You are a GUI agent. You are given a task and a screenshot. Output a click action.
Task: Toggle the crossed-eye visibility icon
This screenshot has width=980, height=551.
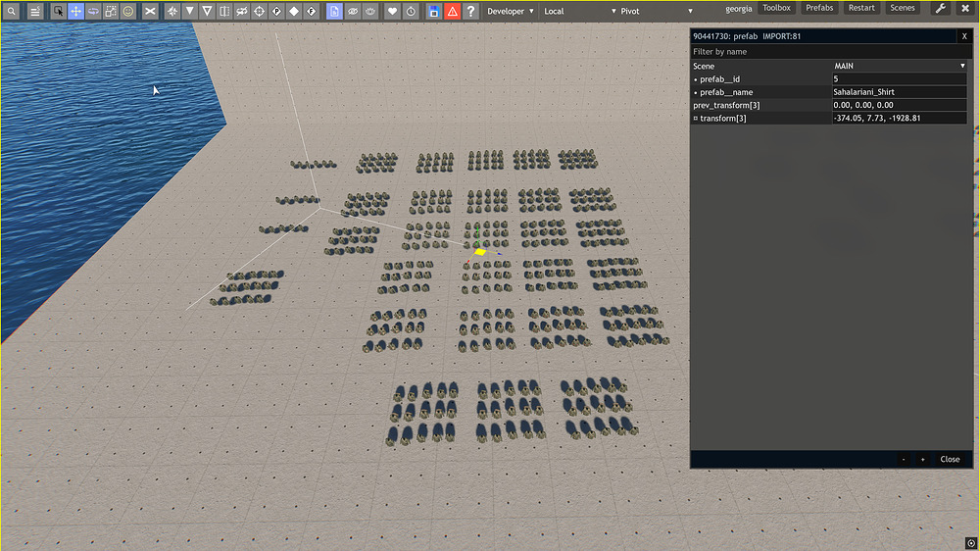click(353, 11)
